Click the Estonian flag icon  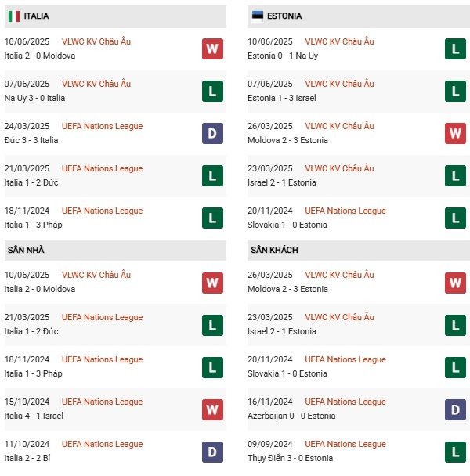click(257, 16)
